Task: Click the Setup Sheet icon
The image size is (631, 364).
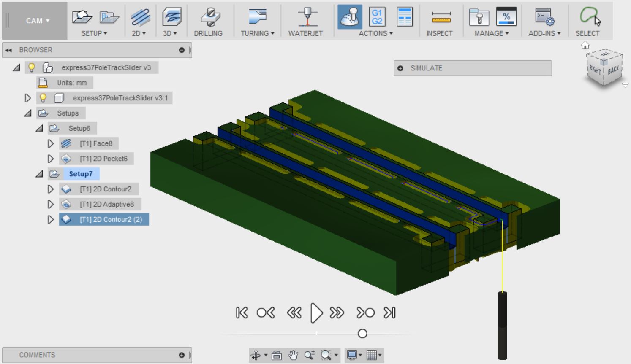Action: pyautogui.click(x=404, y=17)
